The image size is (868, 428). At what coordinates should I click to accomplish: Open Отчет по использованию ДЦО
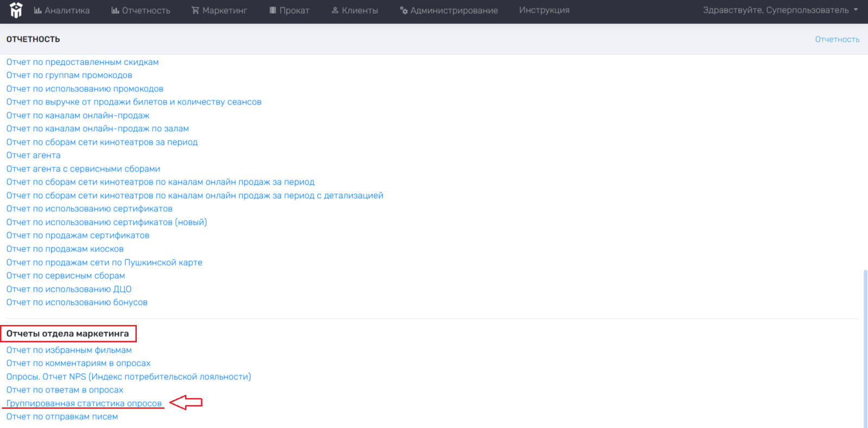coord(69,289)
